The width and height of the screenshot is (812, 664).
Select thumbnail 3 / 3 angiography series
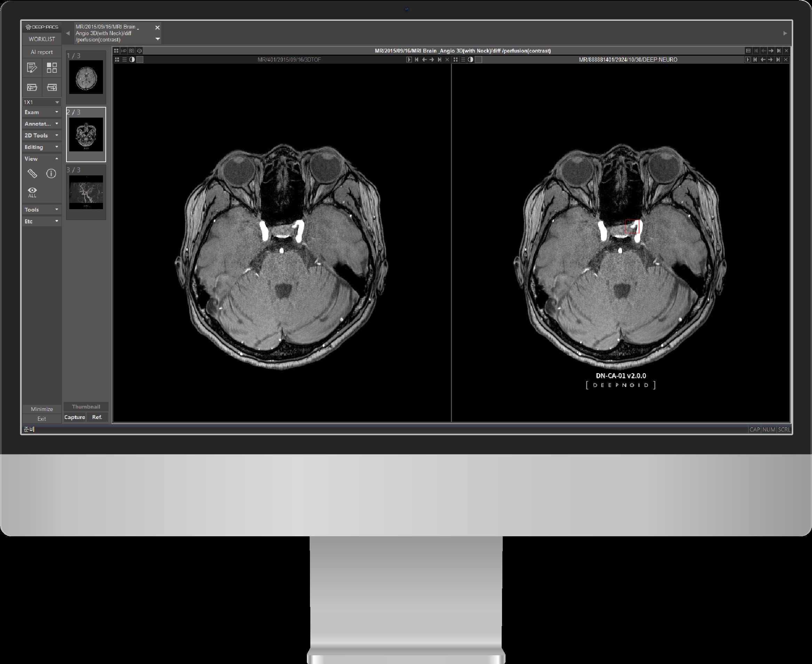click(x=86, y=192)
